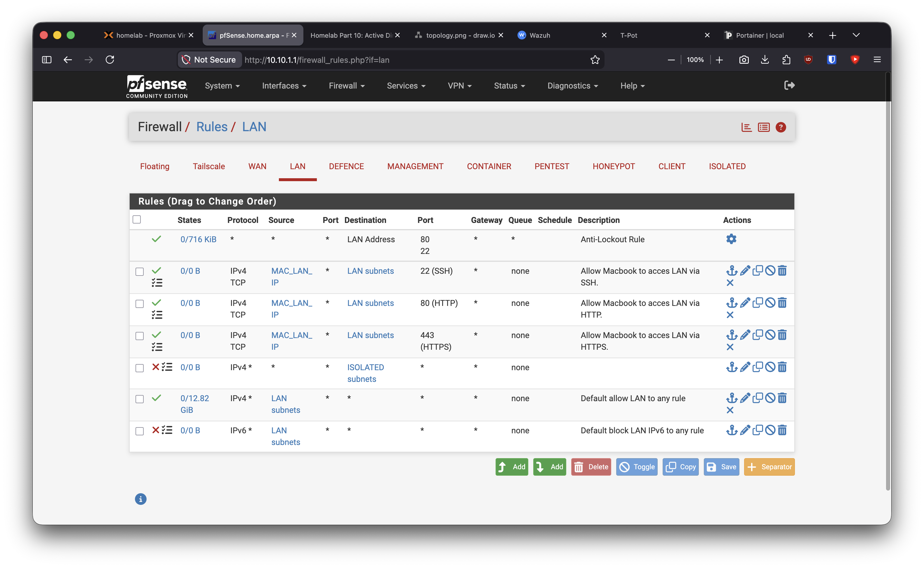The height and width of the screenshot is (568, 924).
Task: Open the VPN dropdown menu
Action: tap(460, 86)
